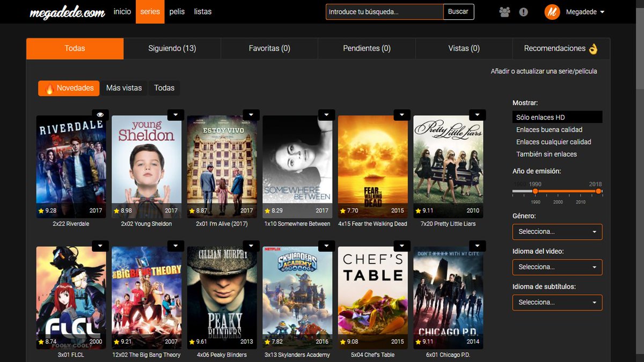Expand the Idioma de subtítulos dropdown

click(x=557, y=302)
